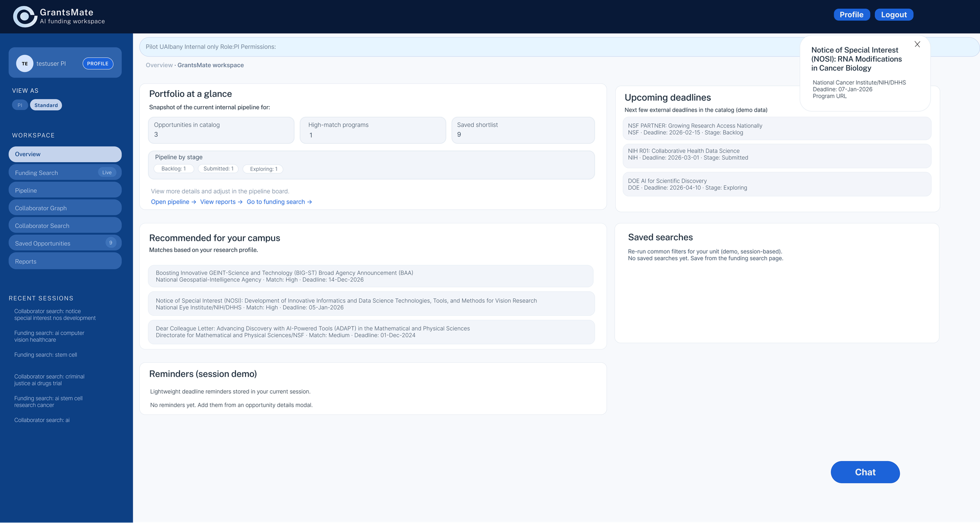Open the NSF PARTNER deadline entry
Screen dimensions: 980x529
tap(776, 129)
